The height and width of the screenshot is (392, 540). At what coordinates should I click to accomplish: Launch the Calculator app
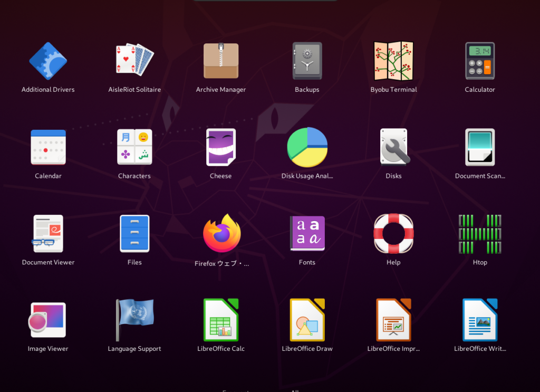[480, 61]
